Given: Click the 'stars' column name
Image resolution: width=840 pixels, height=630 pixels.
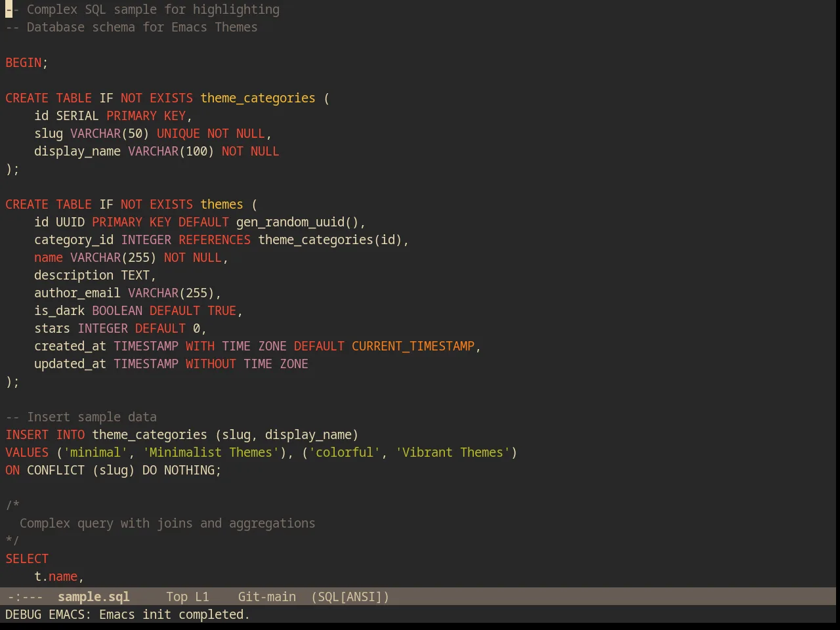Looking at the screenshot, I should pyautogui.click(x=52, y=328).
